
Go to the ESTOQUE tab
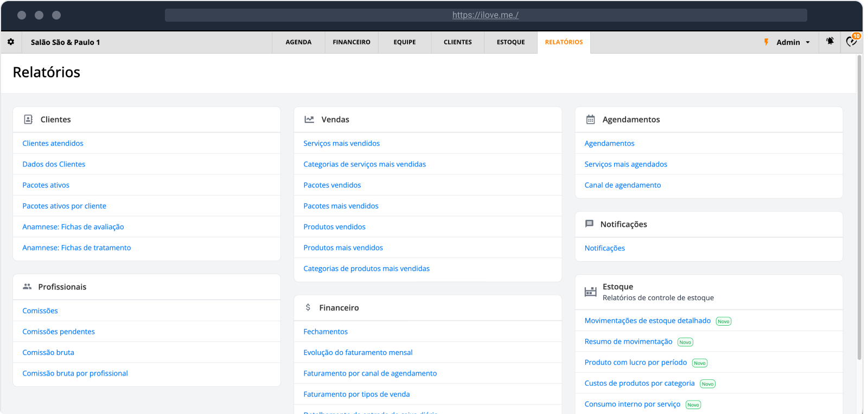510,42
